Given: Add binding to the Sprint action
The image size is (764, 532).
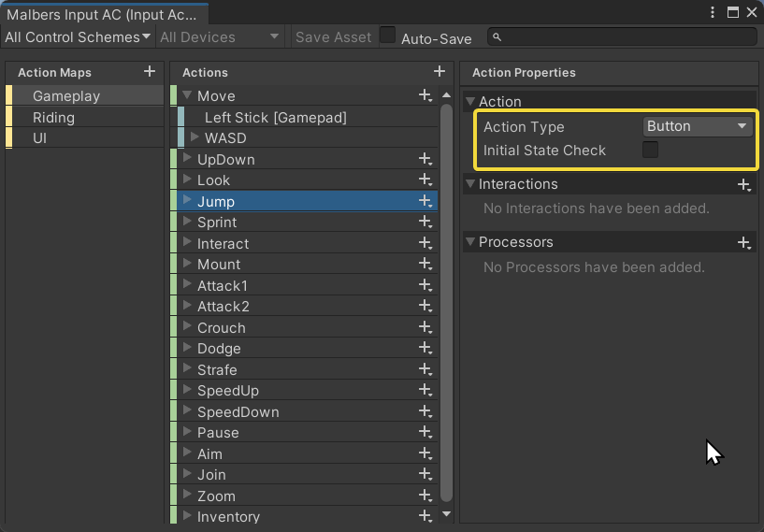Looking at the screenshot, I should (x=425, y=223).
